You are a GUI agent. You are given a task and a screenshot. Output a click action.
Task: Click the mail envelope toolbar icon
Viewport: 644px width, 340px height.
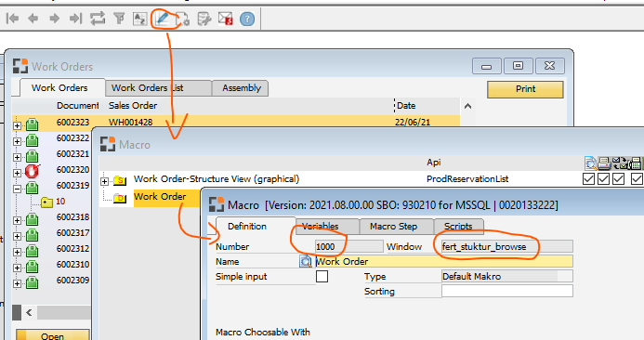(226, 19)
